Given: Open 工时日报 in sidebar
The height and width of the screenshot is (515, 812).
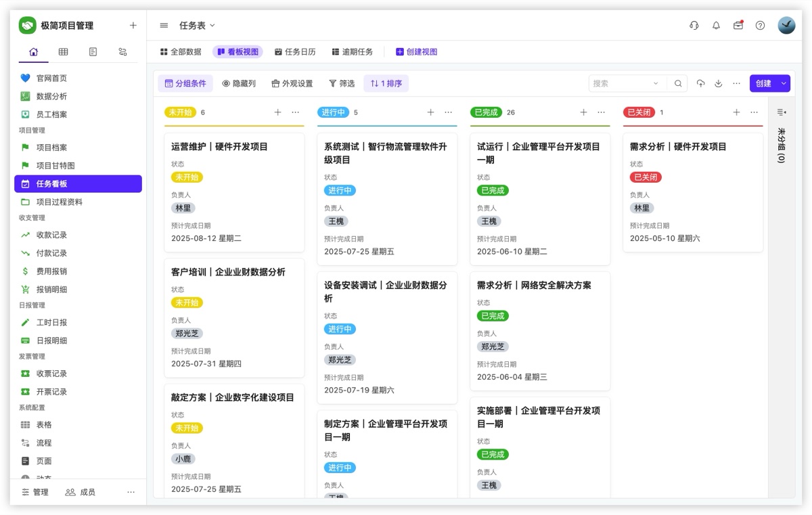Looking at the screenshot, I should 78,322.
